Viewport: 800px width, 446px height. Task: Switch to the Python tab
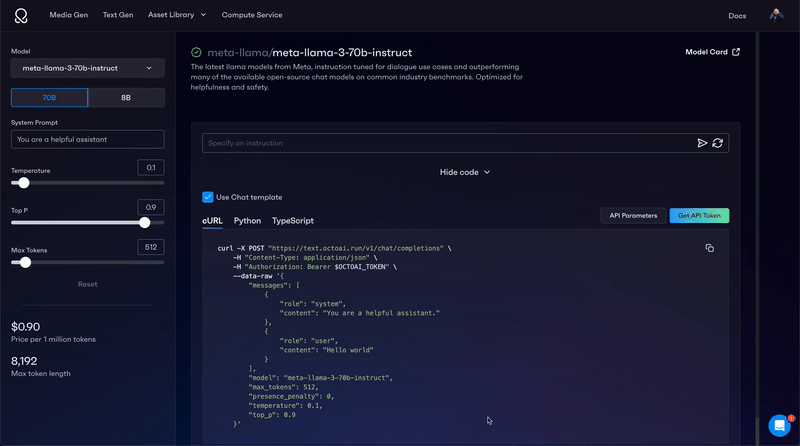pos(247,220)
